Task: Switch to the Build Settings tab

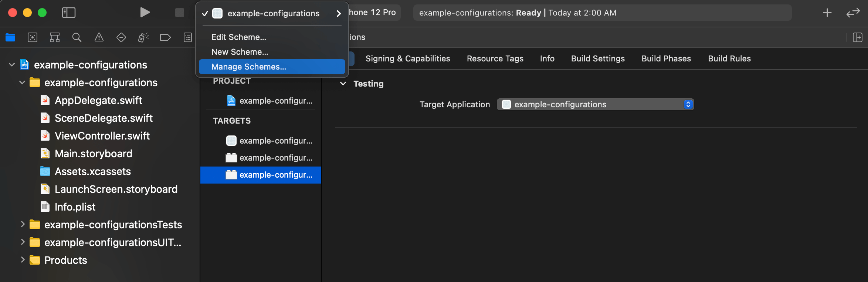Action: click(598, 58)
